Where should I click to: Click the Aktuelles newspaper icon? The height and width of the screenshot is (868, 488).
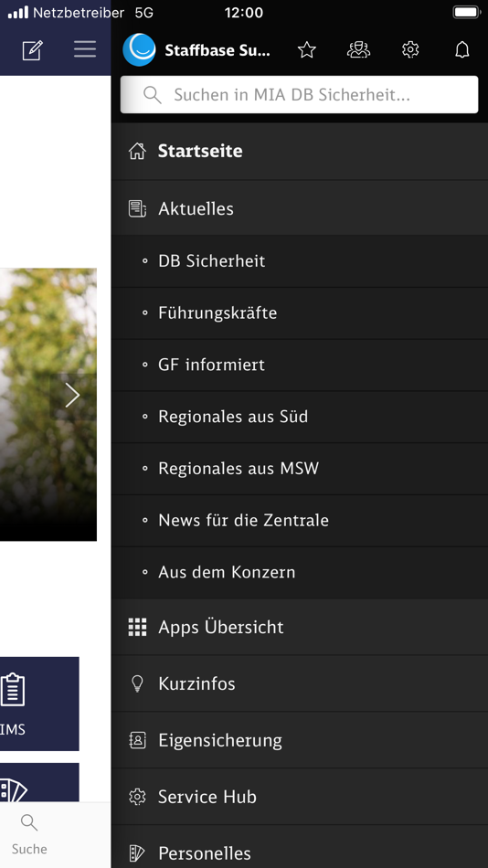[137, 208]
